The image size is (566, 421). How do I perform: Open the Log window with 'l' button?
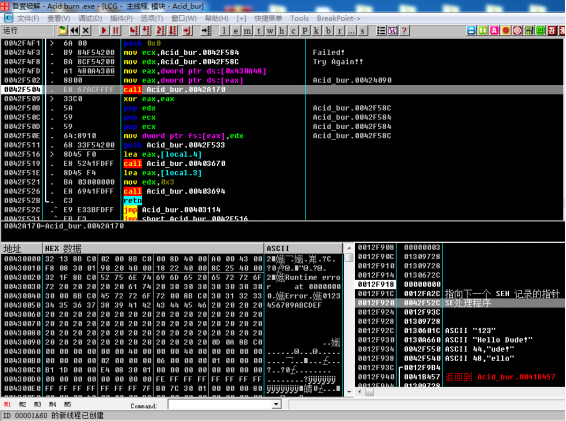tap(224, 31)
